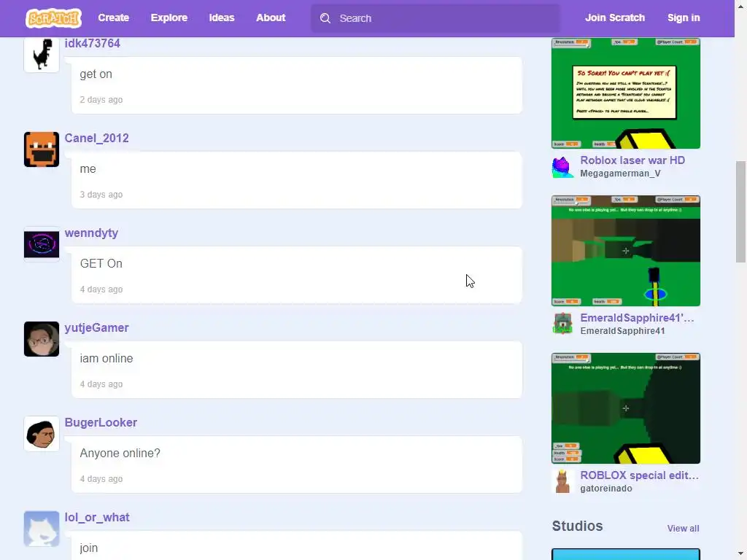Click the page vertical scrollbar thumb
747x560 pixels.
740,211
